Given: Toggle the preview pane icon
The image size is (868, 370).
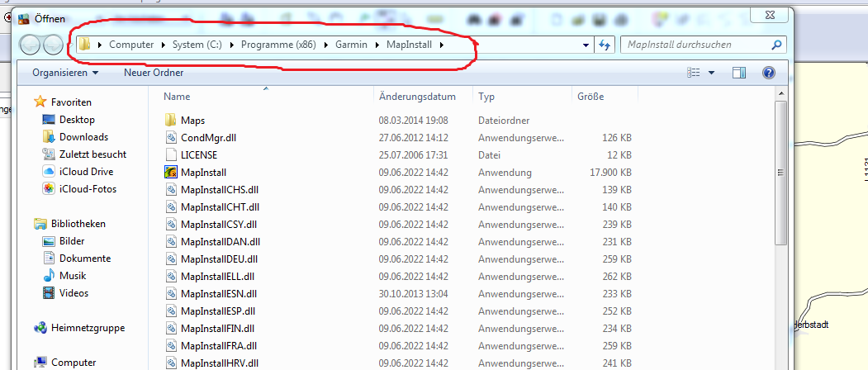Looking at the screenshot, I should click(740, 74).
